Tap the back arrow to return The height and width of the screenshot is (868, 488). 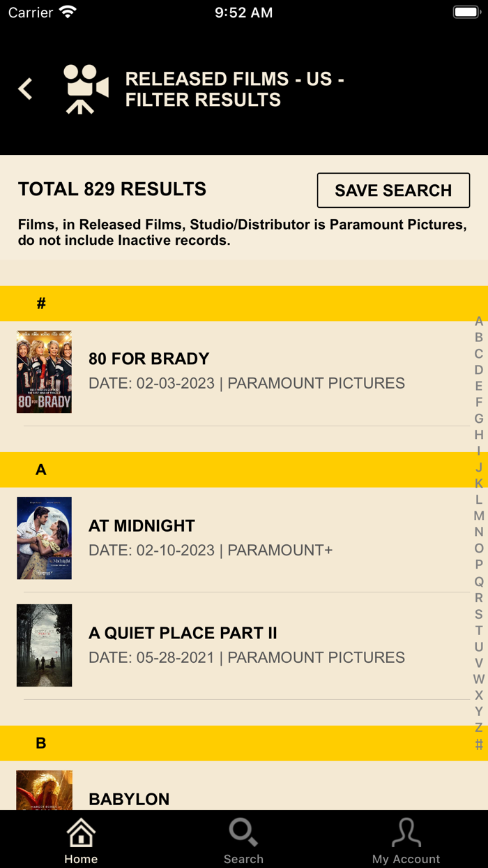tap(25, 89)
